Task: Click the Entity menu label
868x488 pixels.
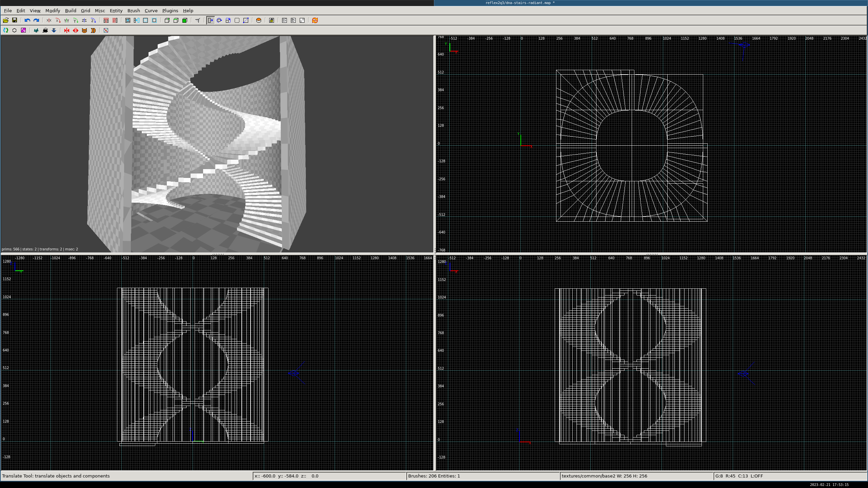Action: (116, 11)
